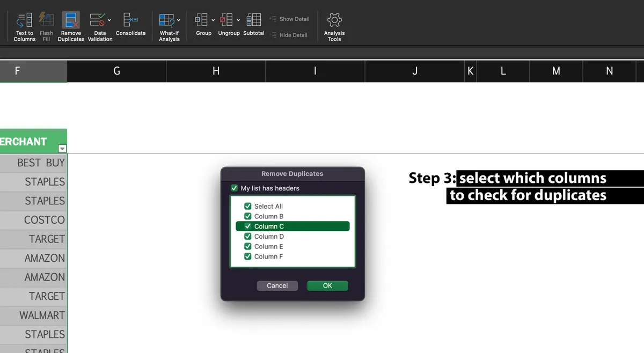This screenshot has height=353, width=644.
Task: Expand the What-If Analysis dropdown arrow
Action: coord(179,20)
